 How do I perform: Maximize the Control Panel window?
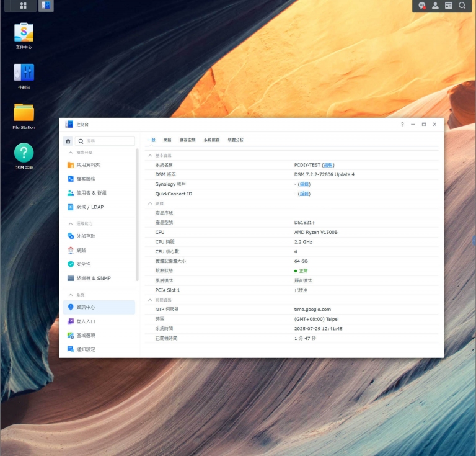tap(424, 124)
